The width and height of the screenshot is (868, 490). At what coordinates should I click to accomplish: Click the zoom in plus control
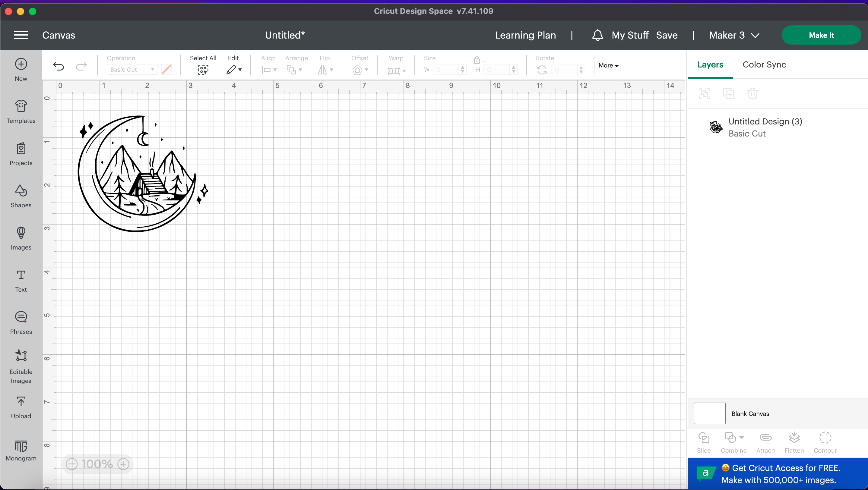tap(123, 464)
